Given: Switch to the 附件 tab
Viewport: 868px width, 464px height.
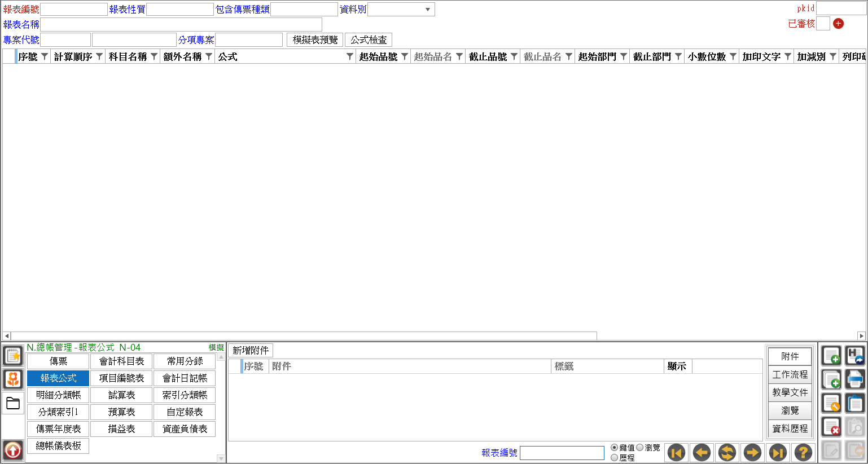Looking at the screenshot, I should coord(790,356).
